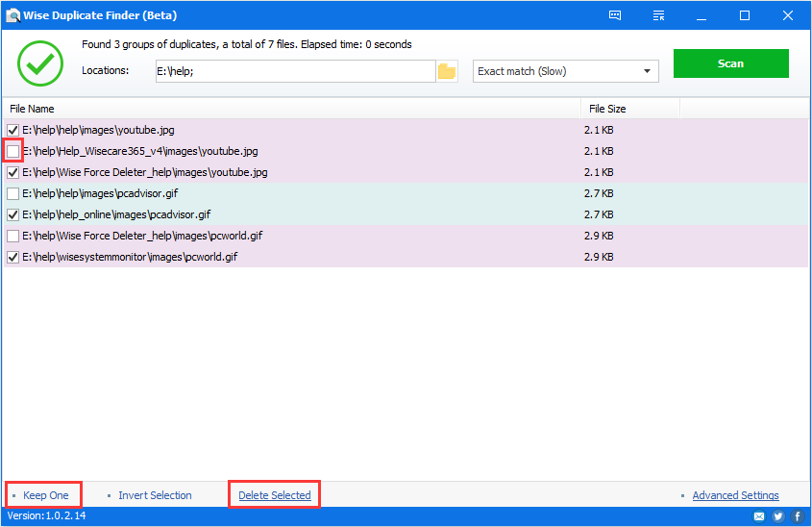This screenshot has height=527, width=812.
Task: Open the Exact match (Slow) dropdown
Action: [x=565, y=71]
